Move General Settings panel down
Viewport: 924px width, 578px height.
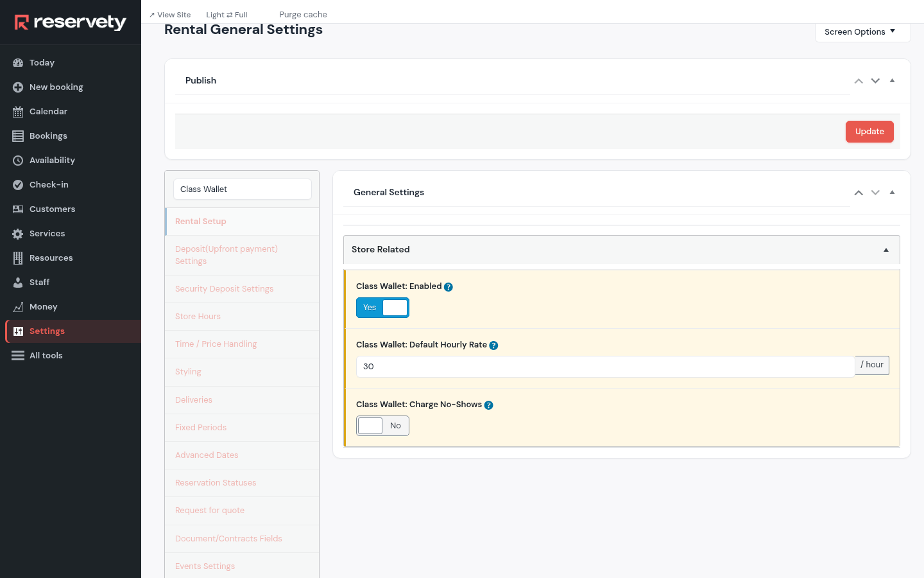point(875,193)
